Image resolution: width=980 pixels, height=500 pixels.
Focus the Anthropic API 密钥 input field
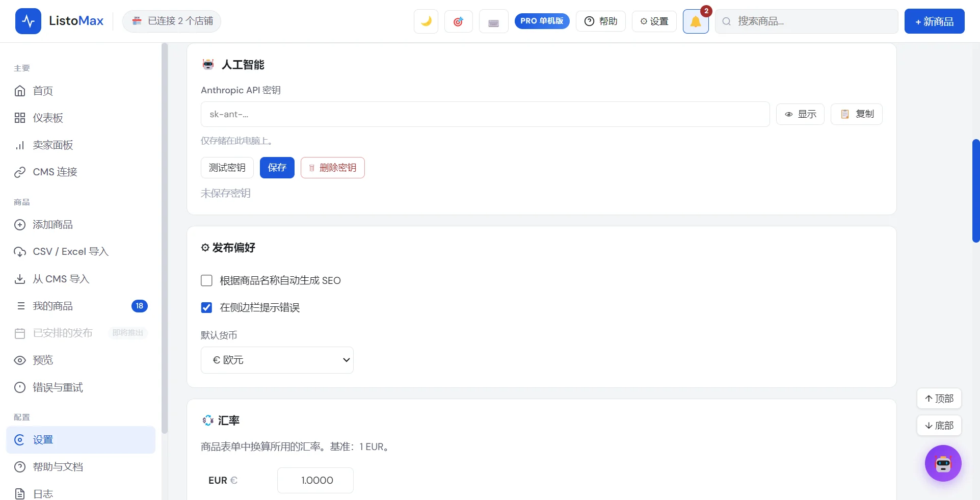pyautogui.click(x=485, y=114)
